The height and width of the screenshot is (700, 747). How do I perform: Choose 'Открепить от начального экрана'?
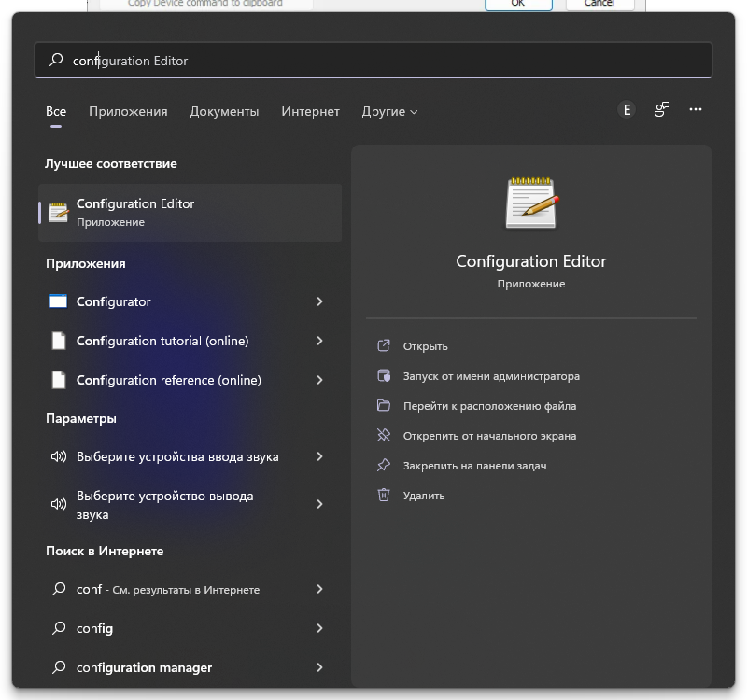coord(489,436)
